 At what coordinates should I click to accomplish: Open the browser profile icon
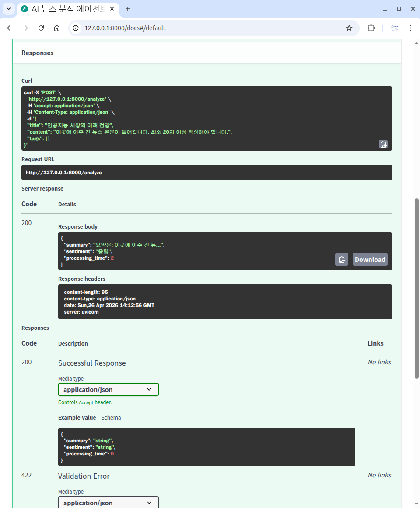(x=394, y=28)
